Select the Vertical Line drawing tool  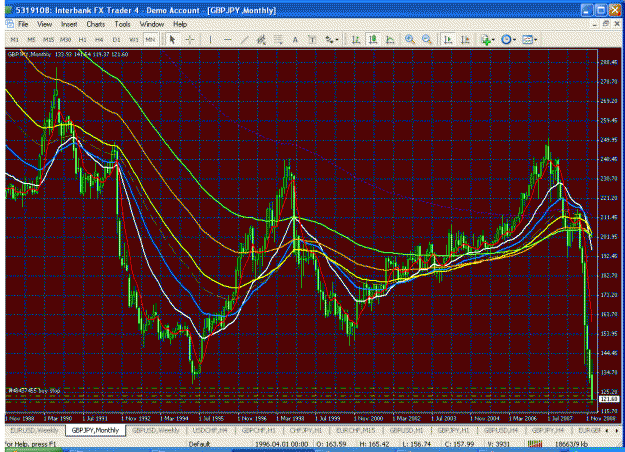[x=210, y=39]
